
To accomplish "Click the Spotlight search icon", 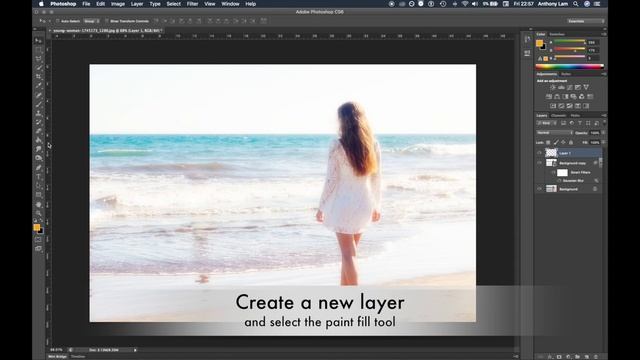I will point(576,4).
